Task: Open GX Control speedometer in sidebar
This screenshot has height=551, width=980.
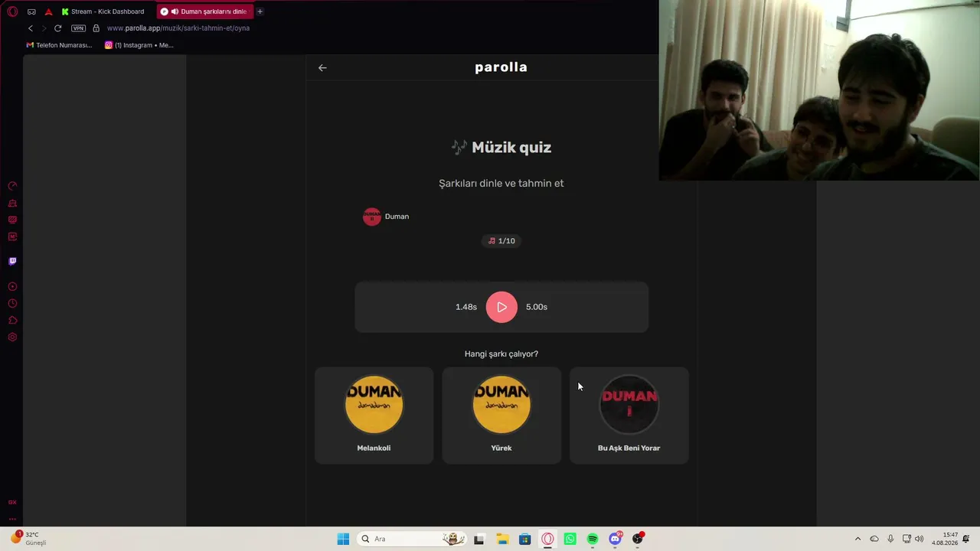Action: point(12,186)
